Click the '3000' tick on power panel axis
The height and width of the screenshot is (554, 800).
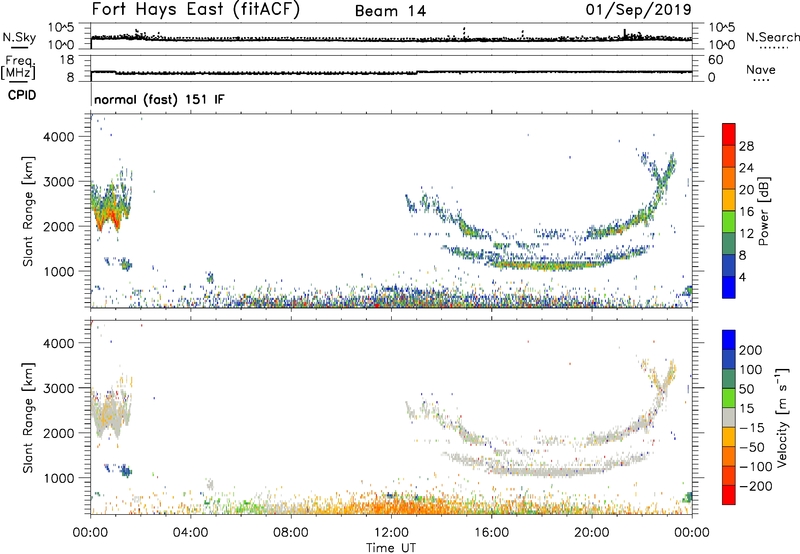(x=58, y=182)
